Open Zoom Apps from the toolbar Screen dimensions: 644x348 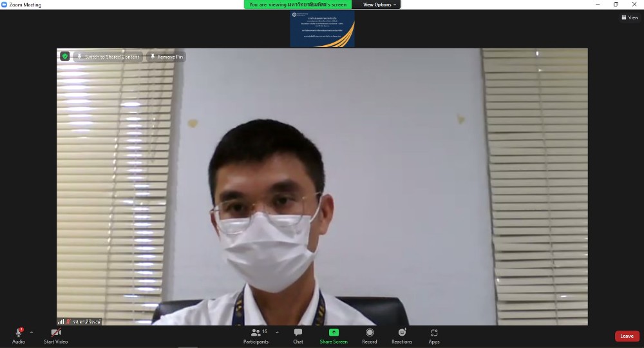(434, 333)
